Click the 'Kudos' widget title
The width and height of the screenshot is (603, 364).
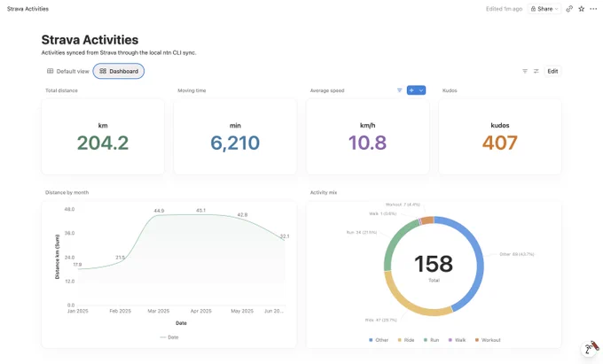point(450,90)
